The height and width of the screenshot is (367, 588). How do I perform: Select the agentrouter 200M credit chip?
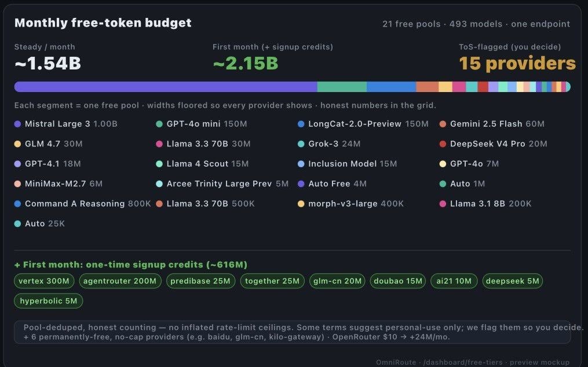(x=119, y=281)
